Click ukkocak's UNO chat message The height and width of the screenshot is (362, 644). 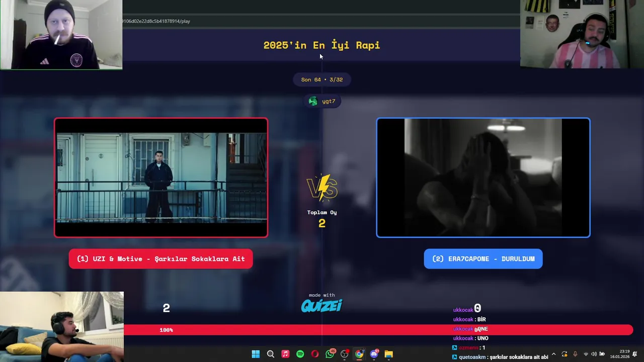(471, 338)
